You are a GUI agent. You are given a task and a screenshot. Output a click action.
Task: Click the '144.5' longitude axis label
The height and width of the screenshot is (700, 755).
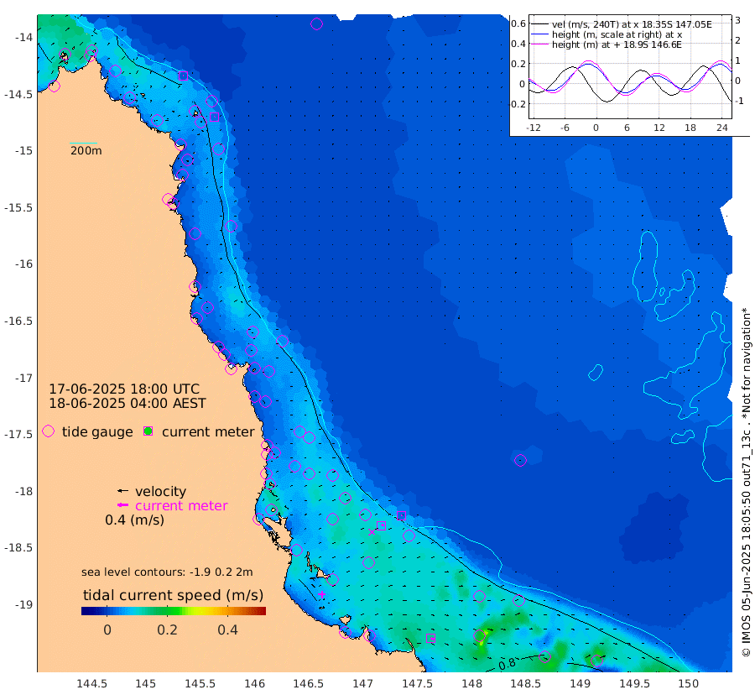pyautogui.click(x=91, y=683)
